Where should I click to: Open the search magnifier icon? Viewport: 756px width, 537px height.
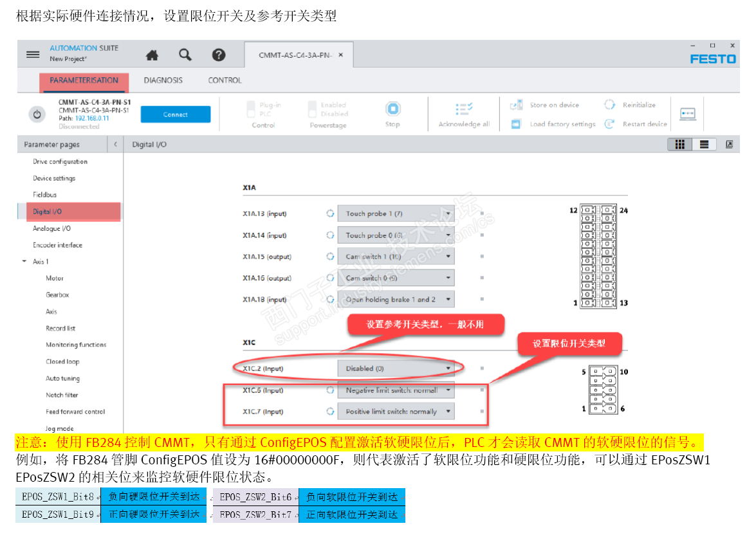pyautogui.click(x=185, y=55)
